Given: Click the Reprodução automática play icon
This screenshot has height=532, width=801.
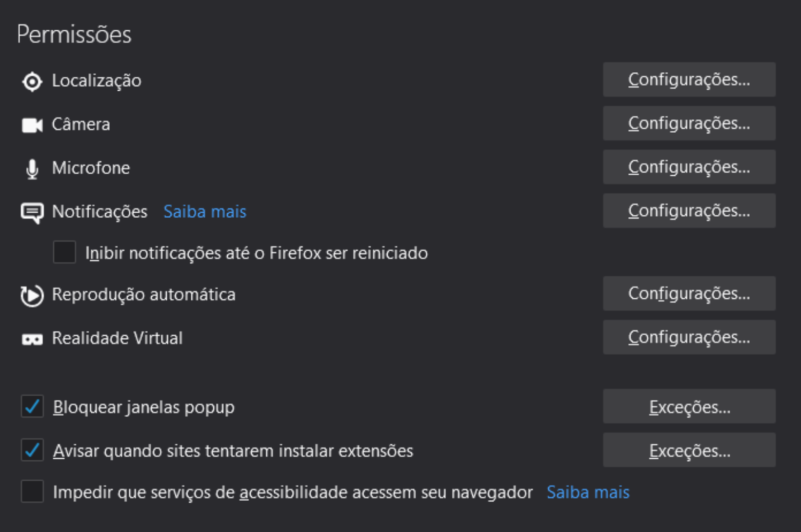Looking at the screenshot, I should pyautogui.click(x=32, y=296).
